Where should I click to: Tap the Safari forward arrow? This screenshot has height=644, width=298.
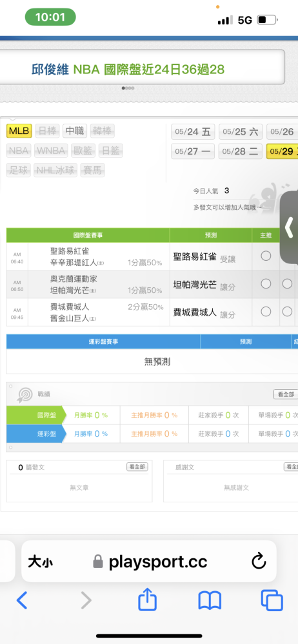pyautogui.click(x=86, y=600)
